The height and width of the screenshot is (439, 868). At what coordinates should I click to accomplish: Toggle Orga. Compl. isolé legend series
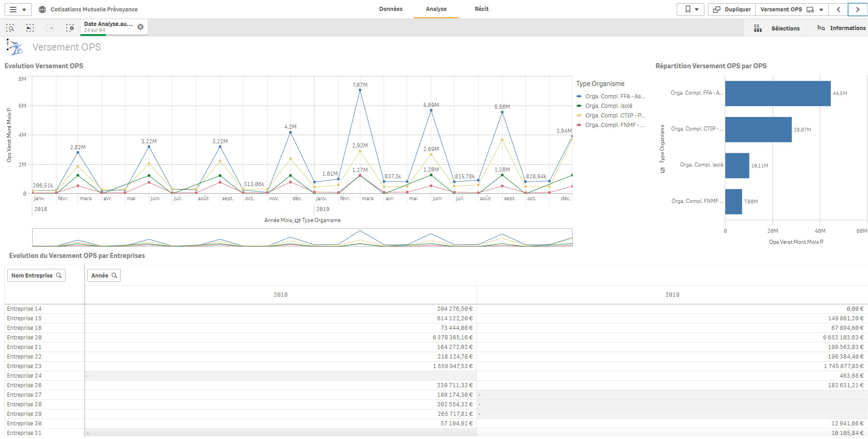click(609, 106)
